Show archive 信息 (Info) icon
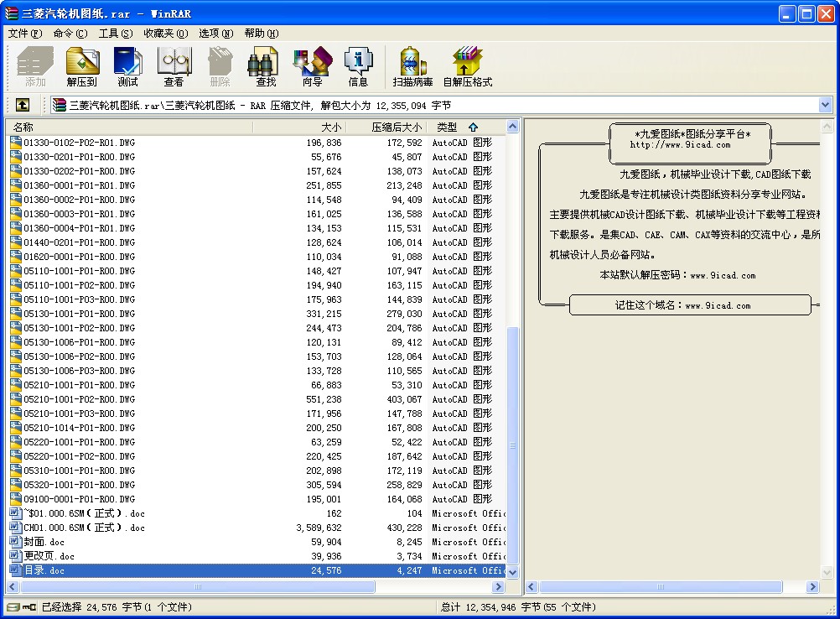 click(358, 66)
